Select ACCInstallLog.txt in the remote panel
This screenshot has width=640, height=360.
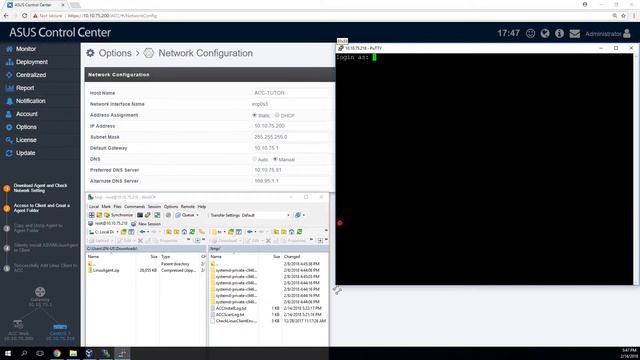(x=231, y=309)
